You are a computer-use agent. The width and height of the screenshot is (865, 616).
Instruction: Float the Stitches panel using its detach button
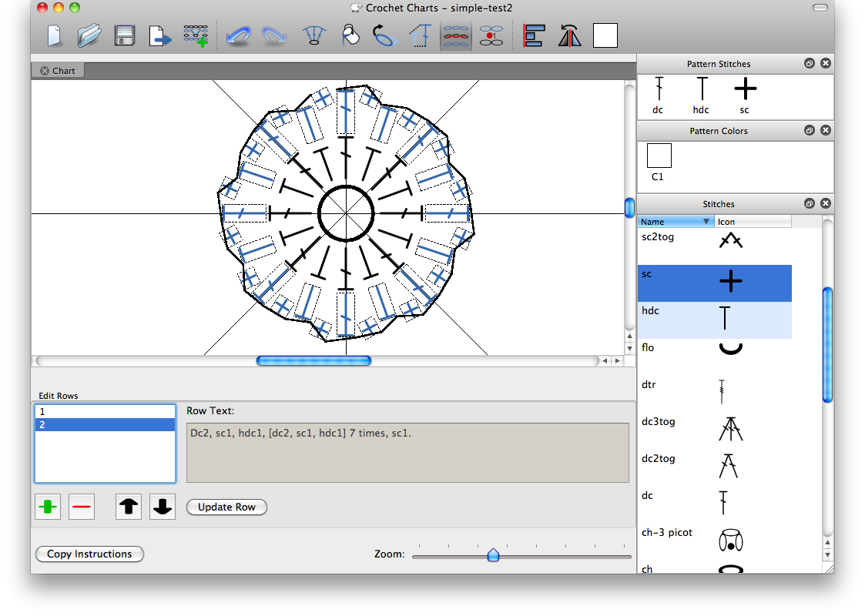coord(810,204)
